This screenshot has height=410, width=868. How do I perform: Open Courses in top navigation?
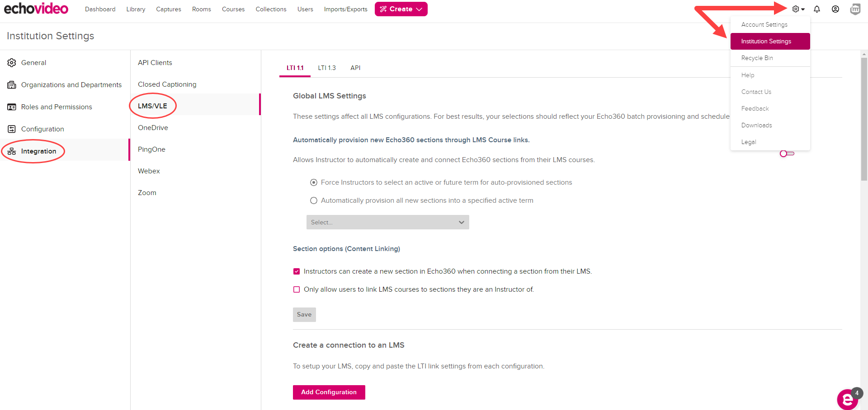coord(233,9)
